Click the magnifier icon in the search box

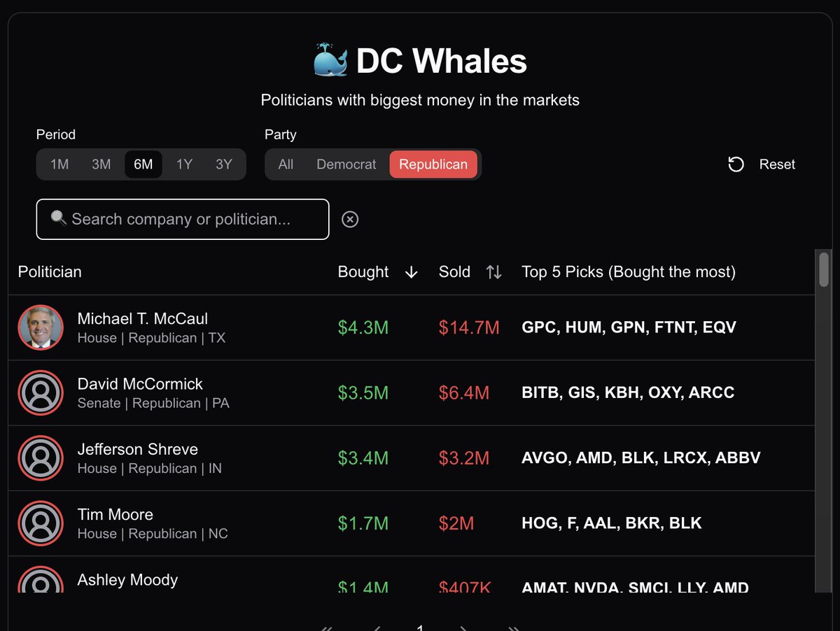(59, 218)
